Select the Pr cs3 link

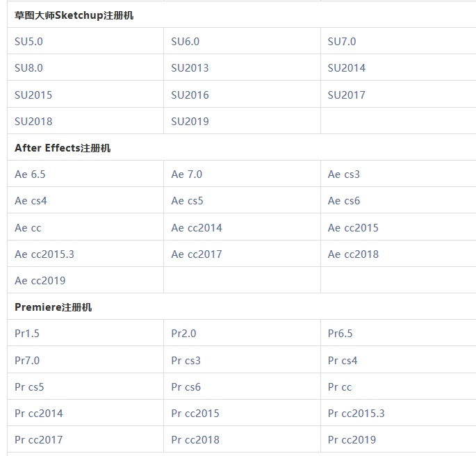pyautogui.click(x=186, y=361)
